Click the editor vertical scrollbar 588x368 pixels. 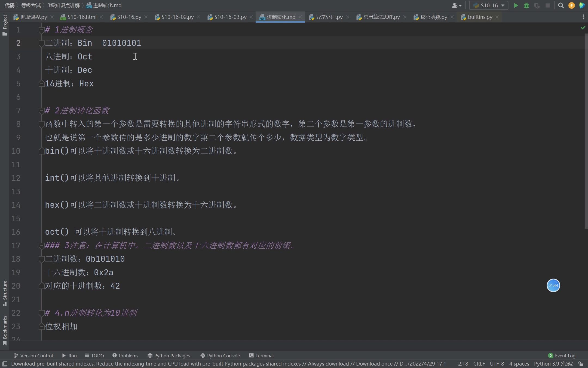pyautogui.click(x=586, y=131)
